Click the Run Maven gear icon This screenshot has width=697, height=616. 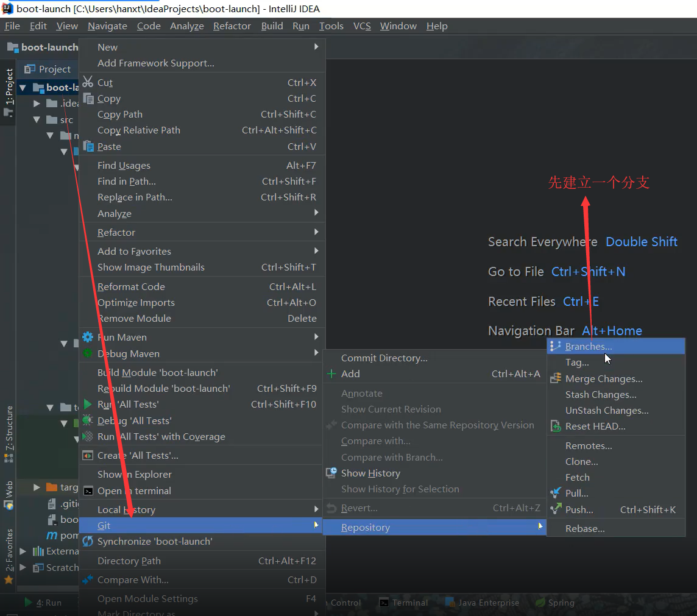pyautogui.click(x=88, y=337)
